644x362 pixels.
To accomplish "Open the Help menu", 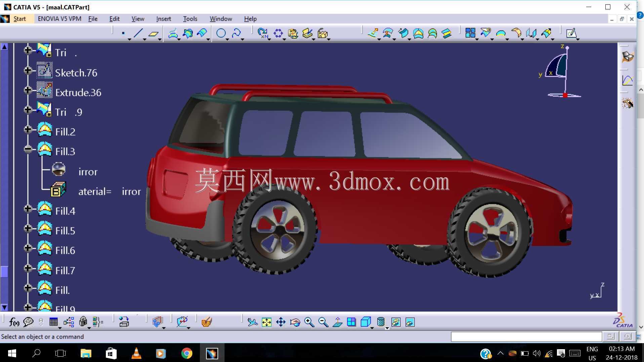I will pos(250,19).
